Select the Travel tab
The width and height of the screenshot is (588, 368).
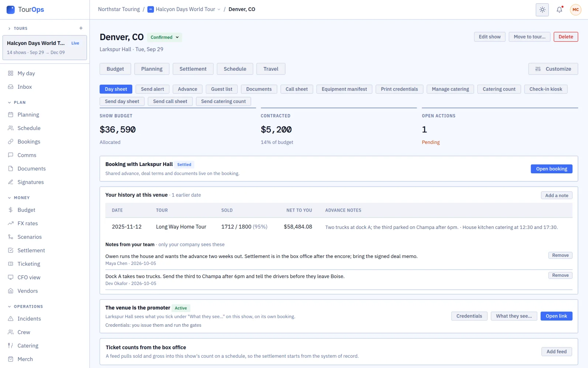[271, 69]
